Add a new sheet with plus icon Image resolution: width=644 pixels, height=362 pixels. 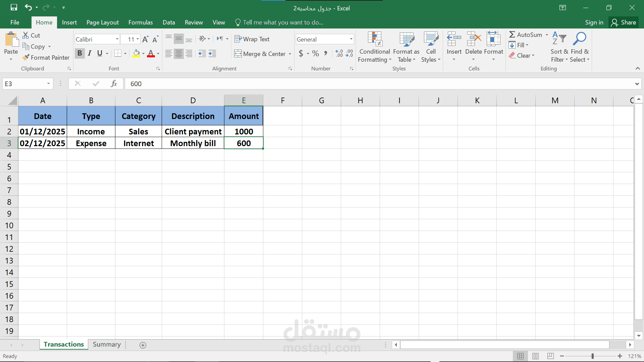(x=143, y=345)
